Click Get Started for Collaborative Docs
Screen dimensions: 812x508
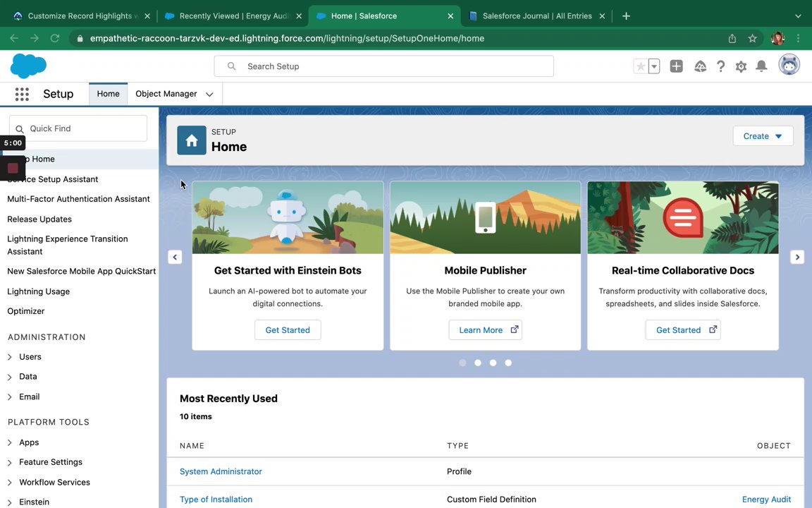coord(682,329)
